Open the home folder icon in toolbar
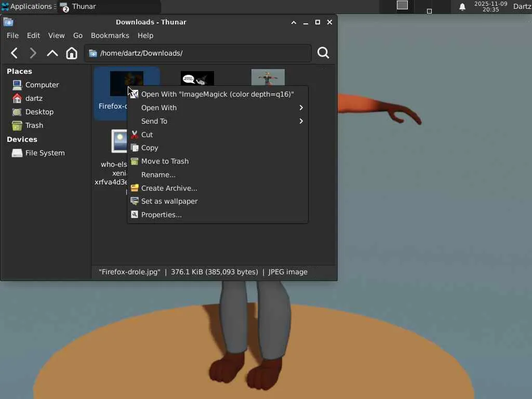 point(72,53)
